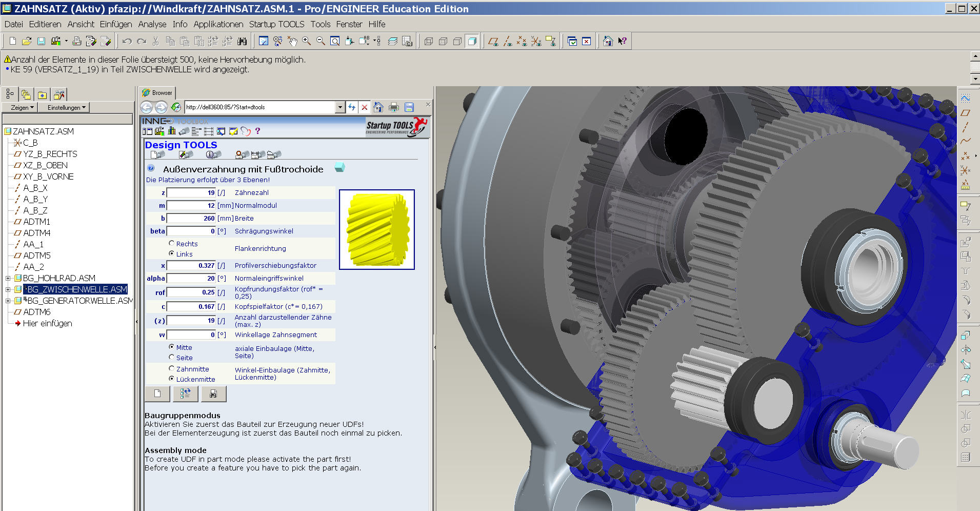This screenshot has width=980, height=511.
Task: Switch display to wireframe
Action: tap(429, 41)
